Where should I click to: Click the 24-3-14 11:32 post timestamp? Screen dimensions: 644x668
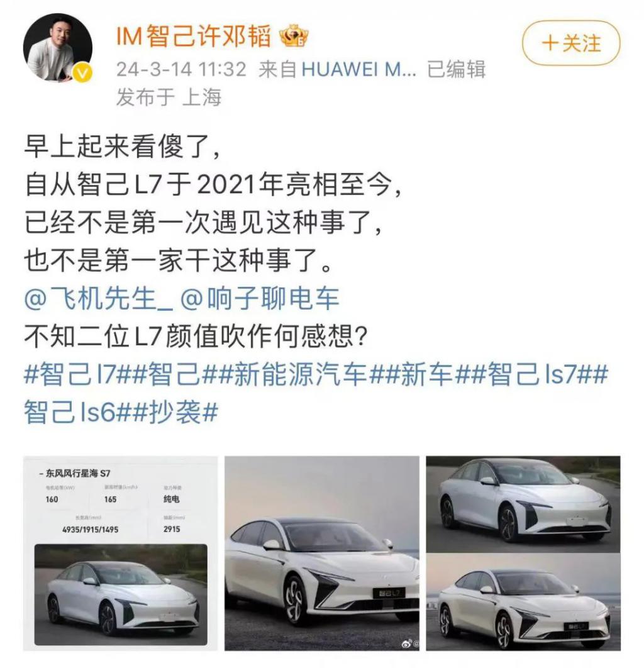(x=182, y=69)
